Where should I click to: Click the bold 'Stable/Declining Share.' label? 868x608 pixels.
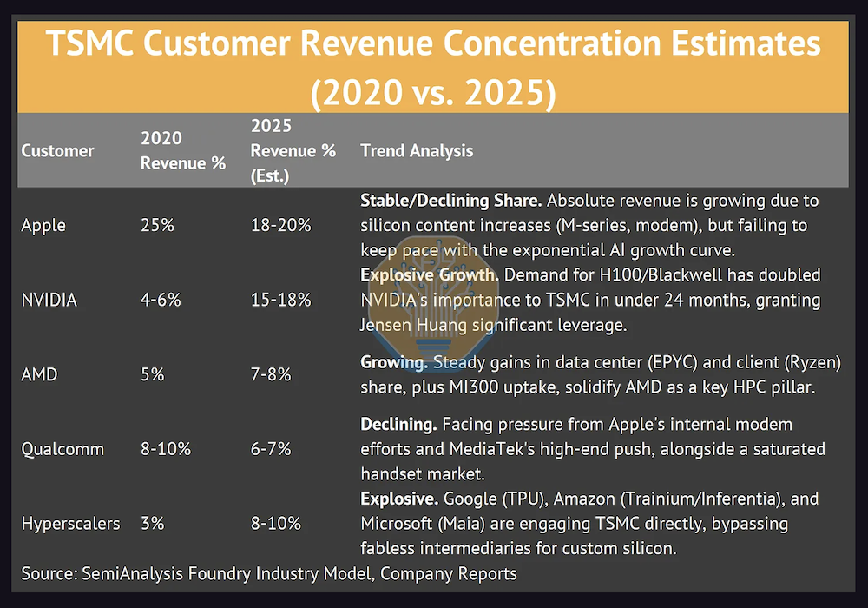pos(450,201)
